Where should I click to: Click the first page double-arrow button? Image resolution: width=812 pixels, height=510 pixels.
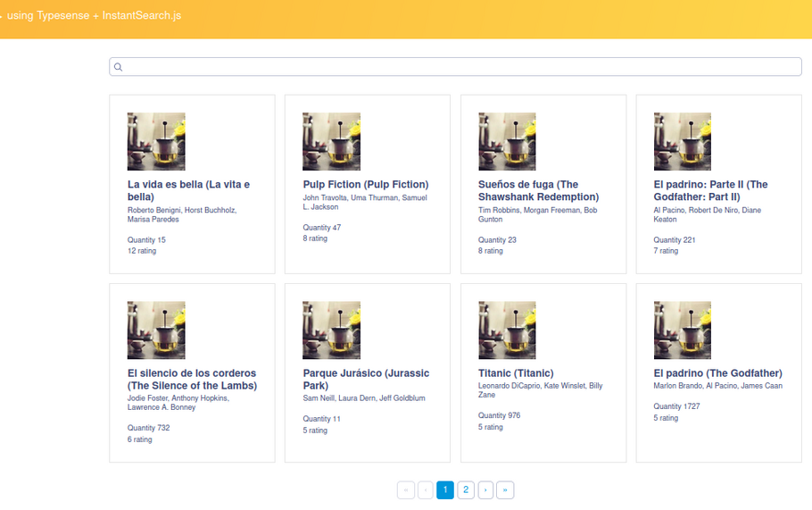click(x=406, y=489)
